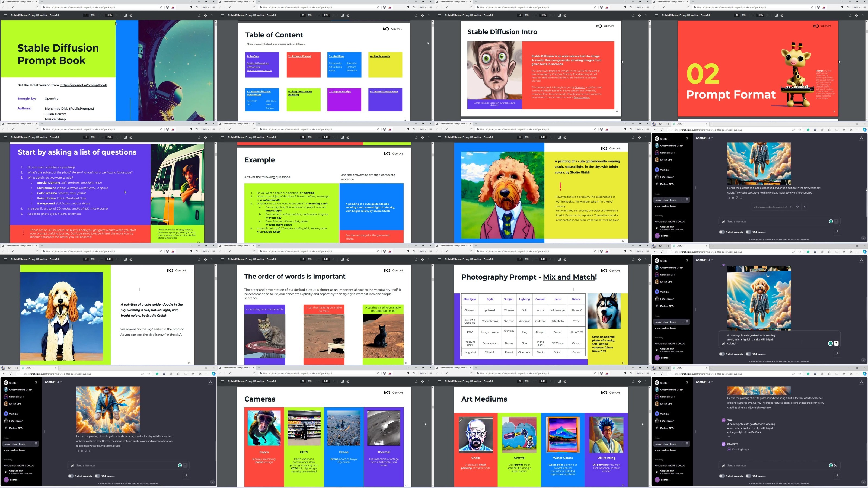Open 'Discord server' link on Stable Diffusion Intro page
The height and width of the screenshot is (488, 868).
click(582, 97)
